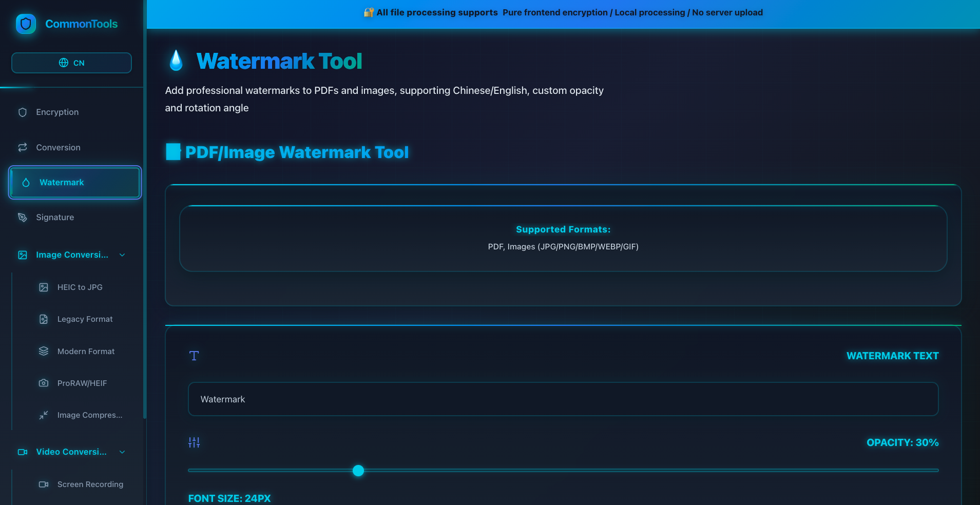Image resolution: width=980 pixels, height=505 pixels.
Task: Adjust the opacity slider handle
Action: pyautogui.click(x=358, y=471)
